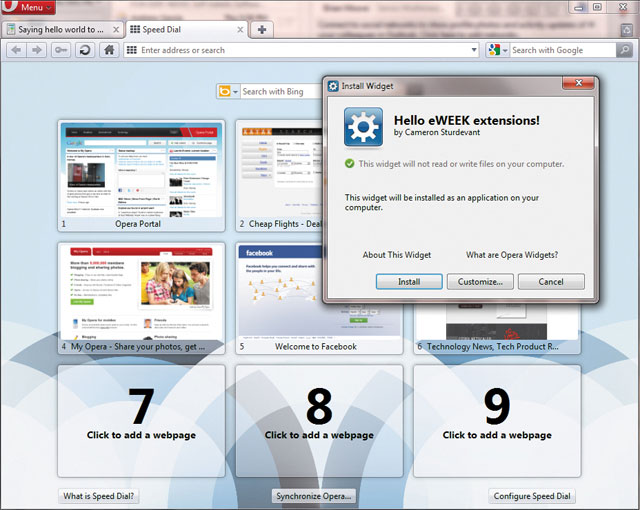The width and height of the screenshot is (640, 510).
Task: Open the 'About This Widget' link
Action: [397, 255]
